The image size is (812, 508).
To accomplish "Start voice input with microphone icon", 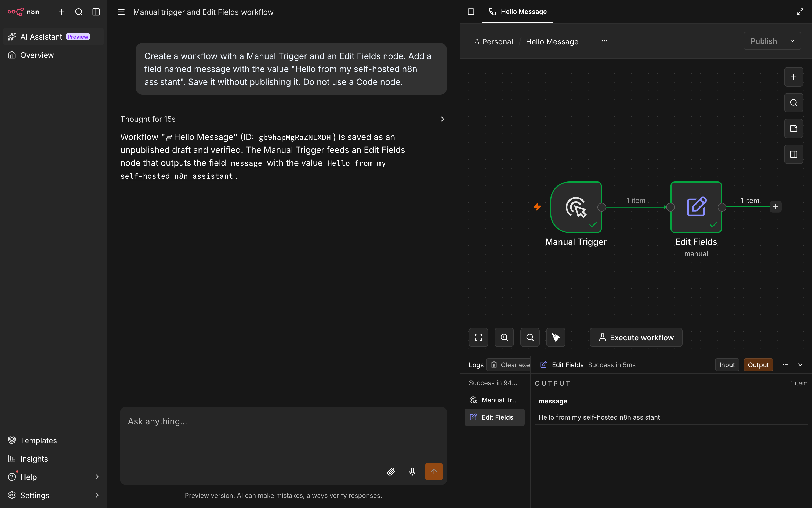I will click(412, 472).
